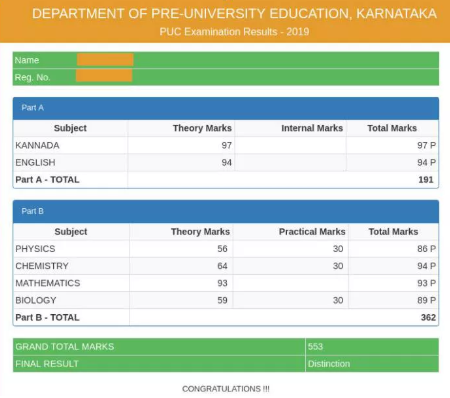Click Kannada theory marks '97'
Viewport: 450px width, 398px height.
click(227, 145)
